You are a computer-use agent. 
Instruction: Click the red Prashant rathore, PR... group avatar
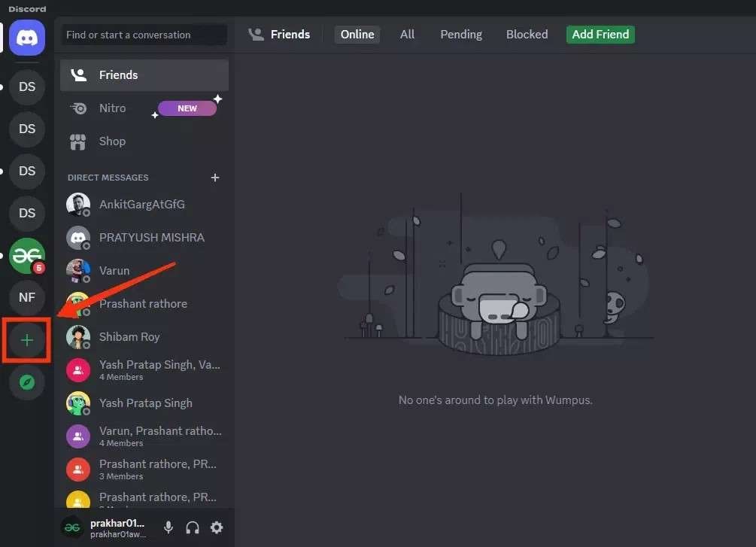click(x=78, y=470)
